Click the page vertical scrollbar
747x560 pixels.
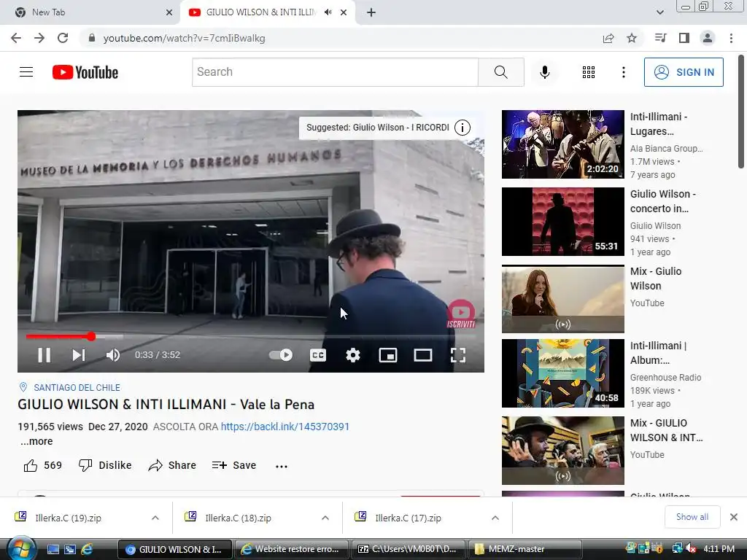pyautogui.click(x=741, y=112)
